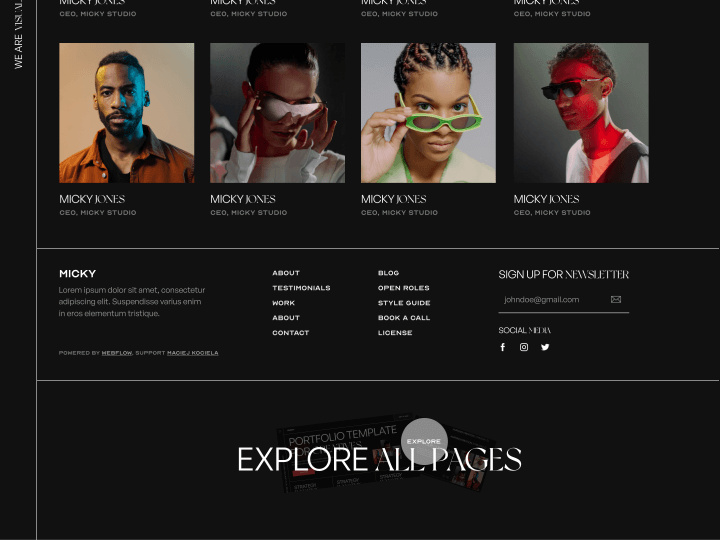Select the Book a Call link
Screen dimensions: 720x540
404,318
